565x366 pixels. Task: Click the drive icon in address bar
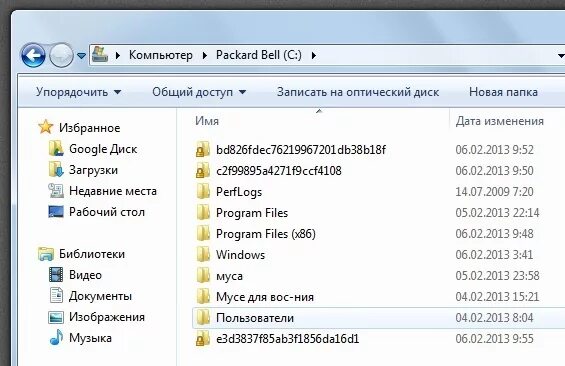[x=100, y=55]
